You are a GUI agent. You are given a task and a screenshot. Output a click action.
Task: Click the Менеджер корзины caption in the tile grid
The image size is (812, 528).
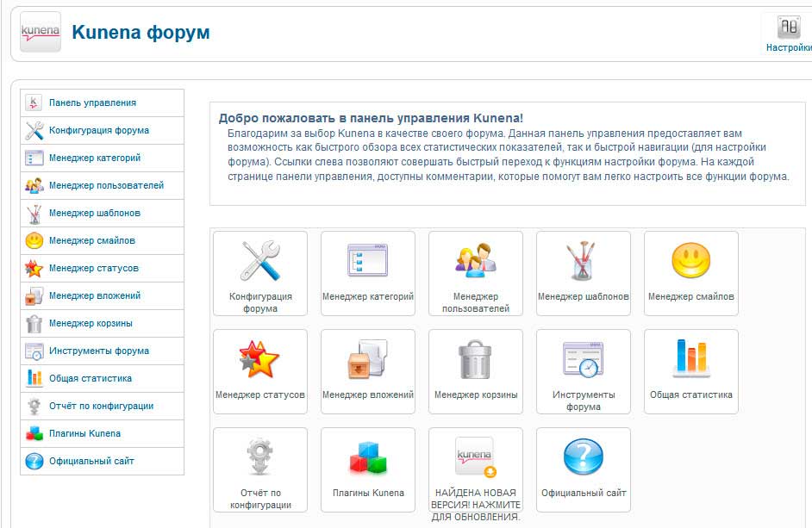click(x=476, y=395)
